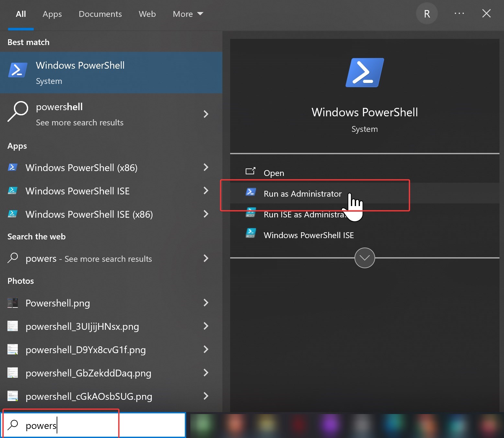Click the Windows PowerShell ISE app icon
Screen dimensions: 504x438
click(x=12, y=191)
